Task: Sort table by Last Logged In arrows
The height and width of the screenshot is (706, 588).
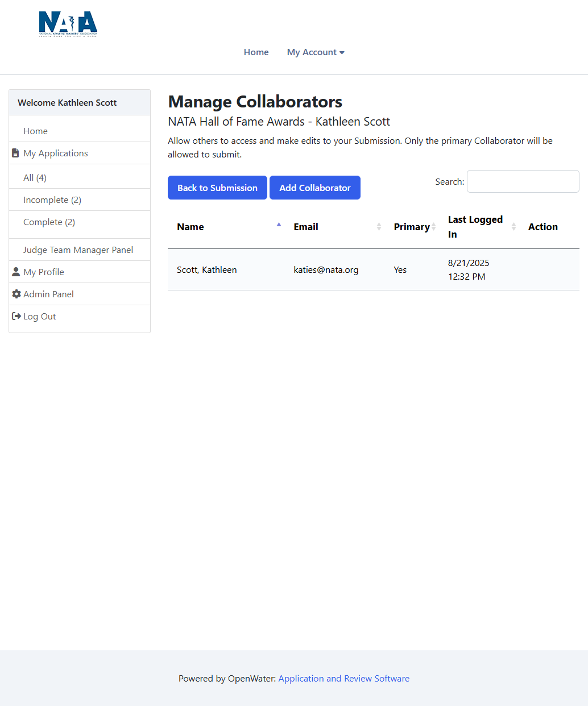Action: pyautogui.click(x=514, y=227)
